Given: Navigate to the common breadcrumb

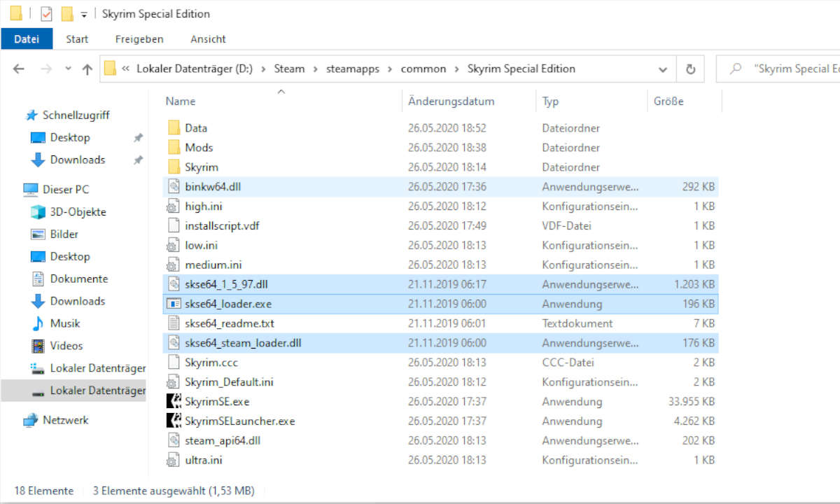Looking at the screenshot, I should pyautogui.click(x=423, y=69).
